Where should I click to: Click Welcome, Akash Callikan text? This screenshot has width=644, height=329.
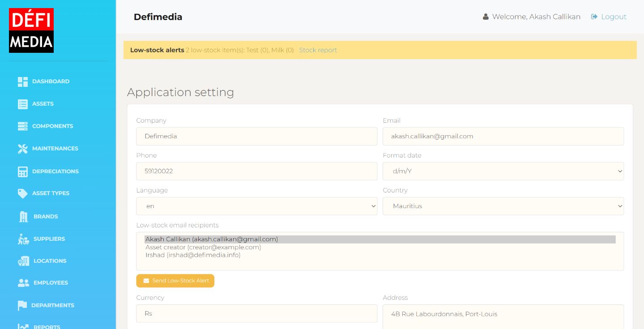[536, 17]
